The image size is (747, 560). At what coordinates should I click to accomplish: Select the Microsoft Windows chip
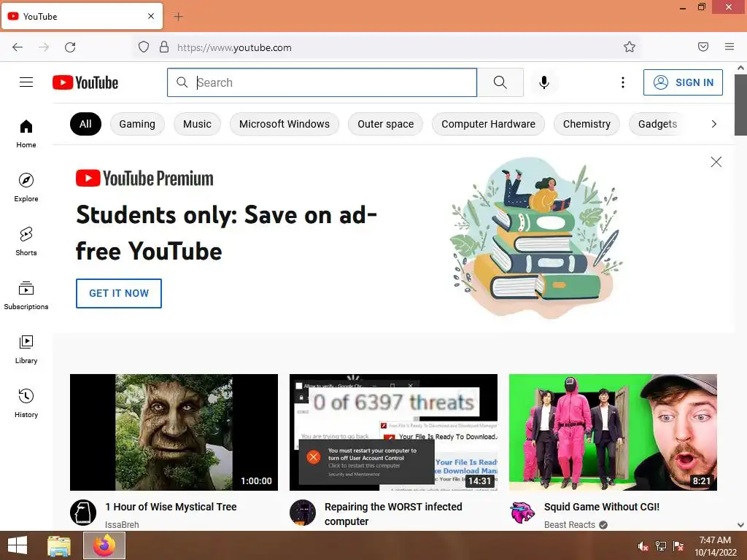click(x=285, y=124)
